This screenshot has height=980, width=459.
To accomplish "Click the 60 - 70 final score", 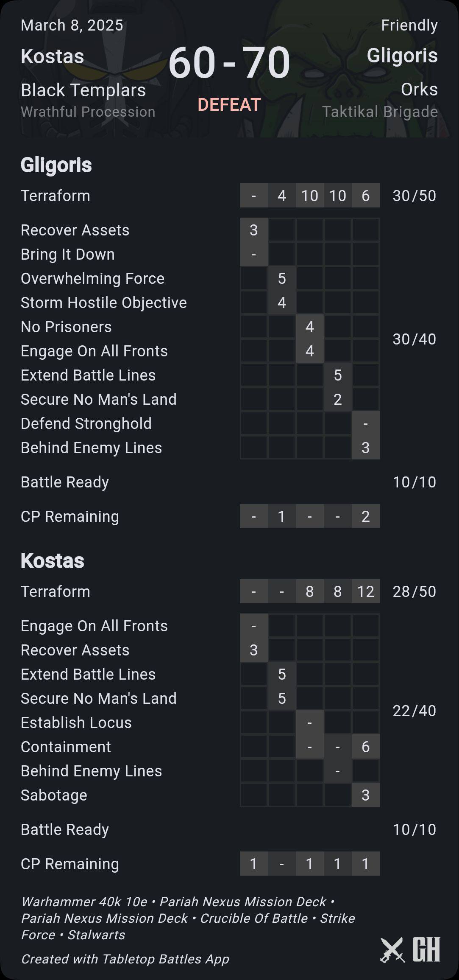I will pyautogui.click(x=229, y=63).
